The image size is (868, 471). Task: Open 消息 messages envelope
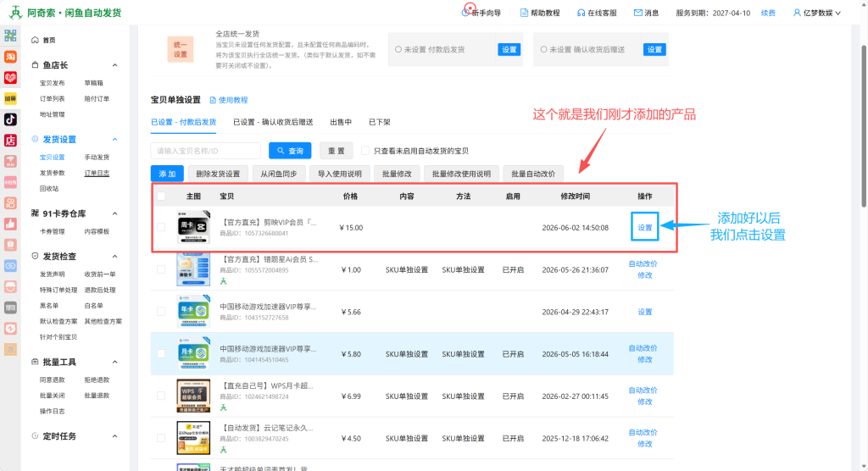[646, 13]
